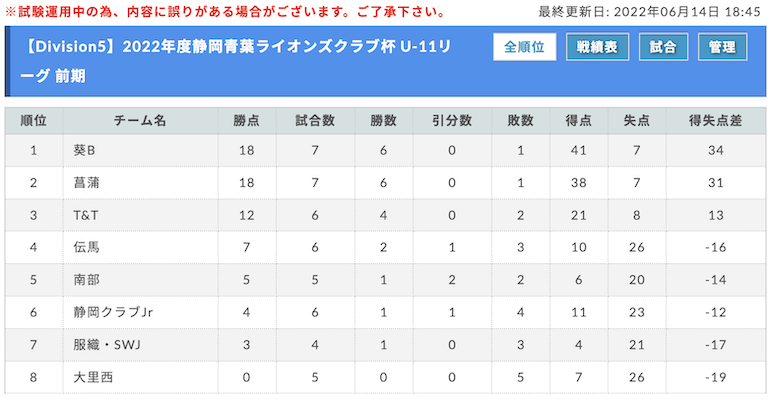The image size is (770, 402).
Task: Select team 静岡クラブJr row
Action: coord(385,312)
